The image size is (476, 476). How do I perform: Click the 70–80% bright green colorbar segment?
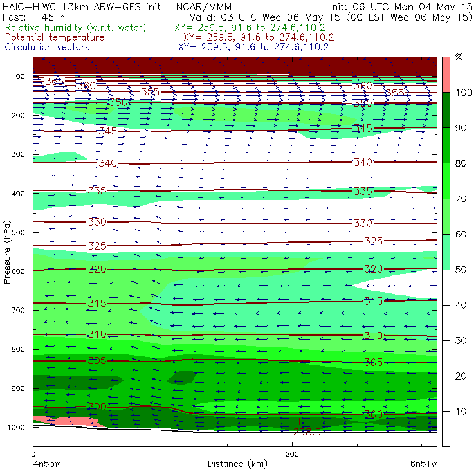pyautogui.click(x=446, y=181)
